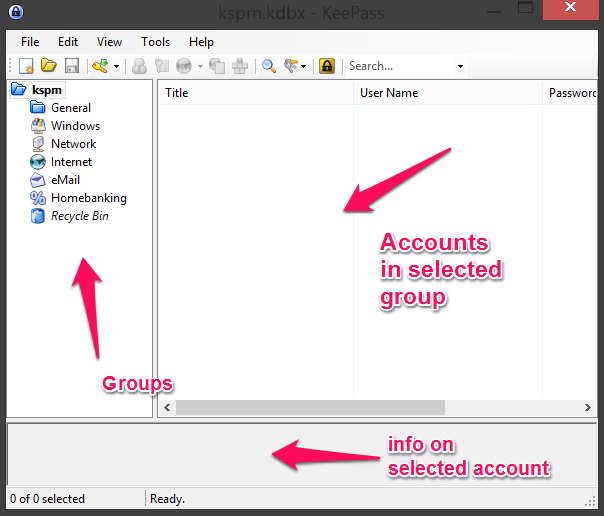Click the Add Entry key icon
Viewport: 604px width, 516px height.
(100, 66)
